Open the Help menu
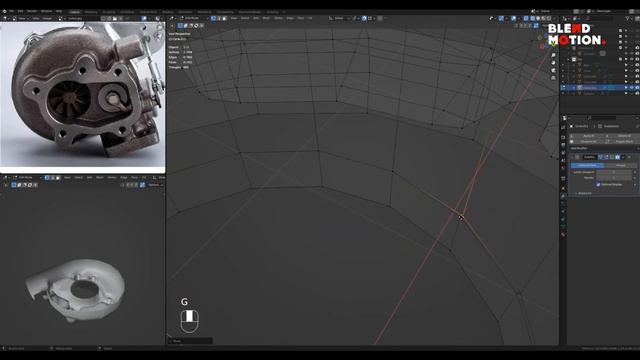This screenshot has width=640, height=360. click(x=59, y=11)
